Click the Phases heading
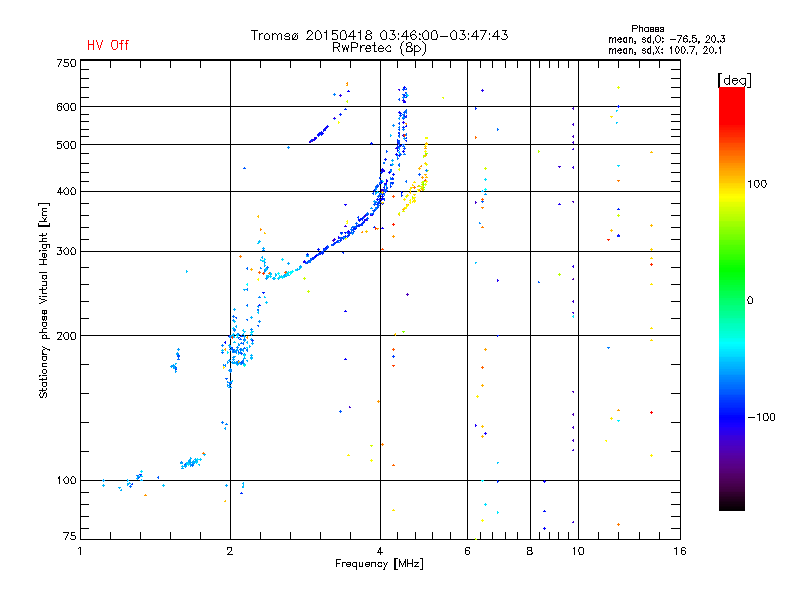This screenshot has width=800, height=600. click(x=647, y=29)
